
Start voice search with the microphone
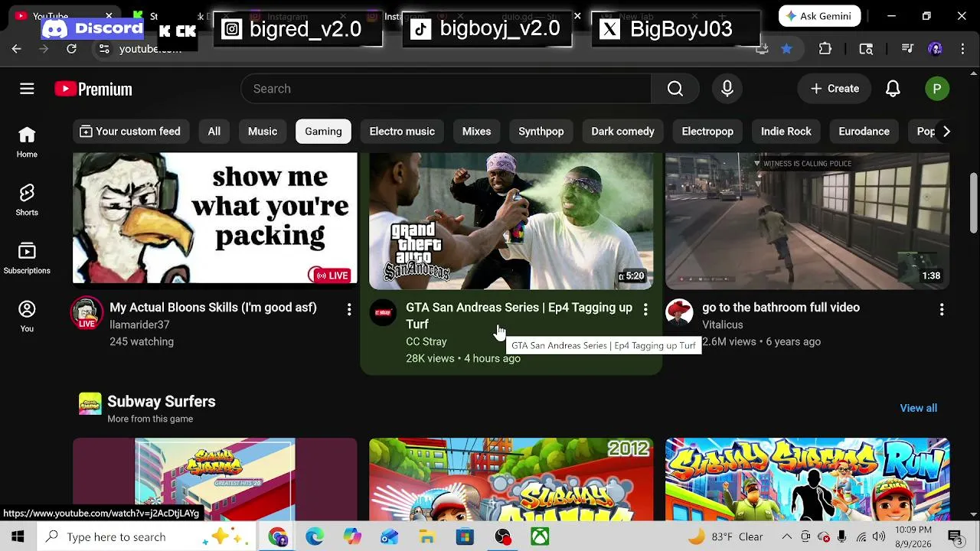727,89
